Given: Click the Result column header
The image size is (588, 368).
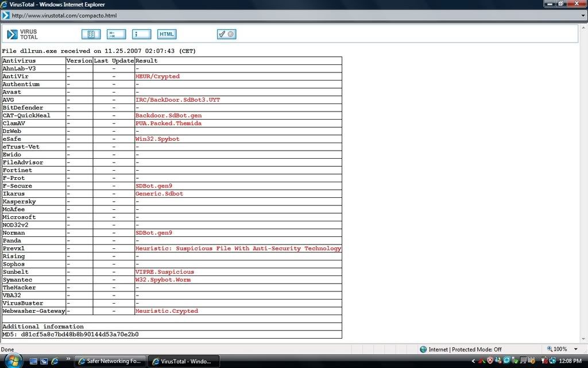Looking at the screenshot, I should point(146,60).
